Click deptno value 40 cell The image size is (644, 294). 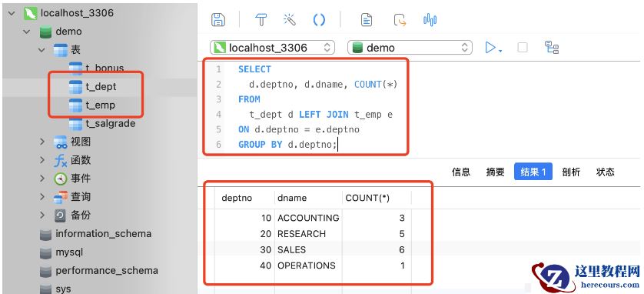pyautogui.click(x=245, y=266)
